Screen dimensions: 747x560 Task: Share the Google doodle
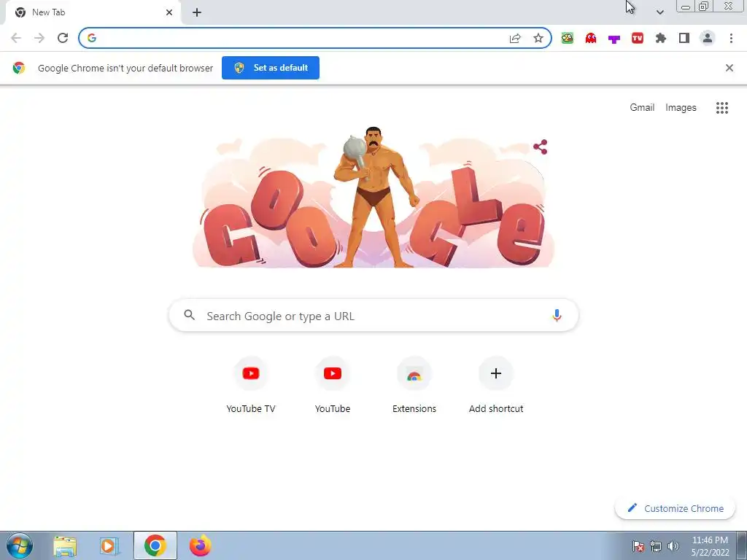tap(541, 147)
